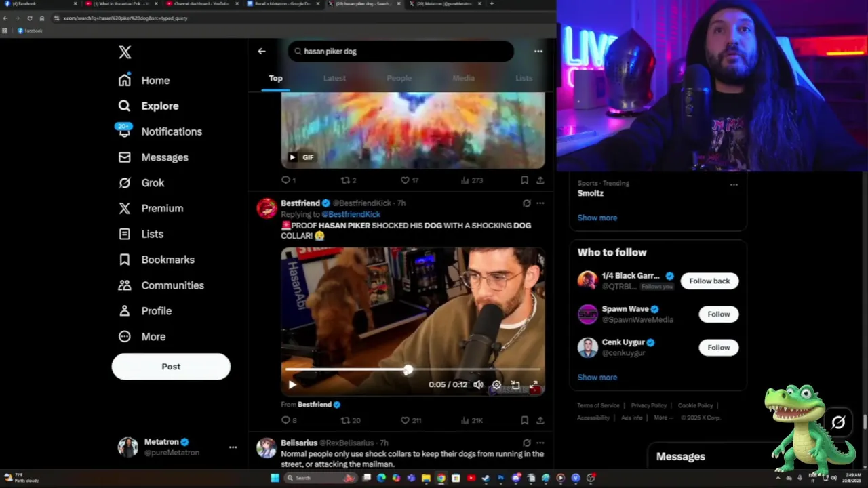
Task: Play the GIF in the top post
Action: coord(292,157)
